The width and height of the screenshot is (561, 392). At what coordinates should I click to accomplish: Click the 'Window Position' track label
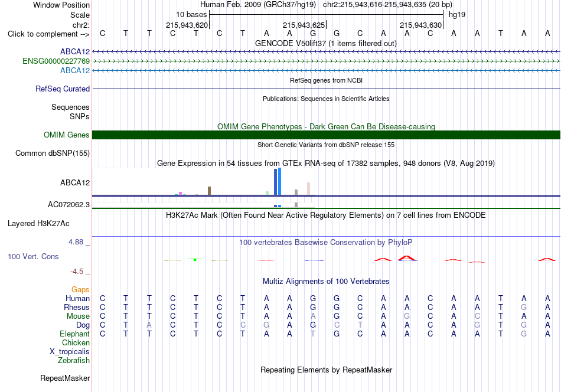coord(61,5)
